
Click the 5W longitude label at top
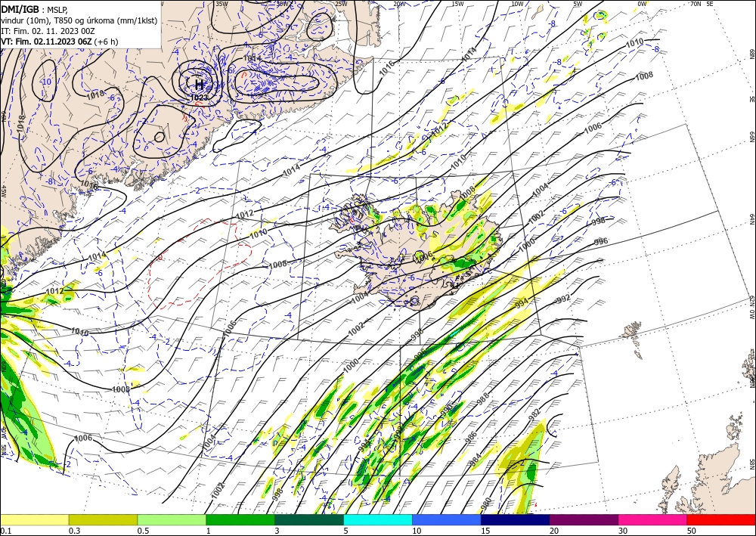pyautogui.click(x=578, y=4)
